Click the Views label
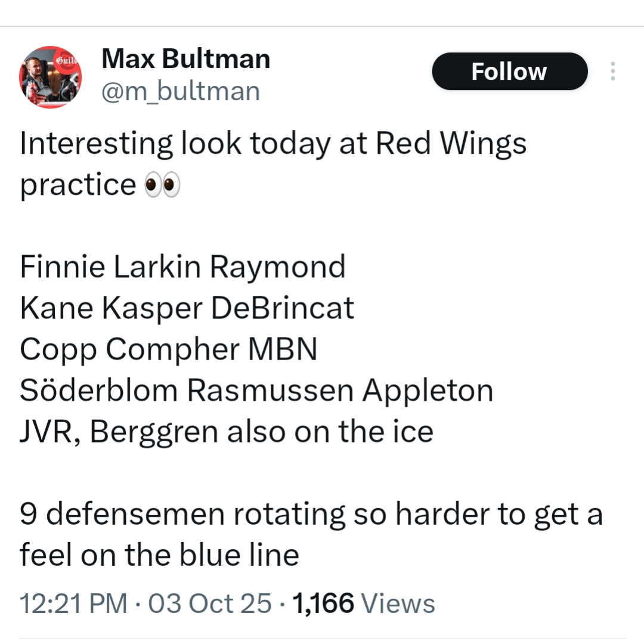The image size is (644, 644). 398,603
